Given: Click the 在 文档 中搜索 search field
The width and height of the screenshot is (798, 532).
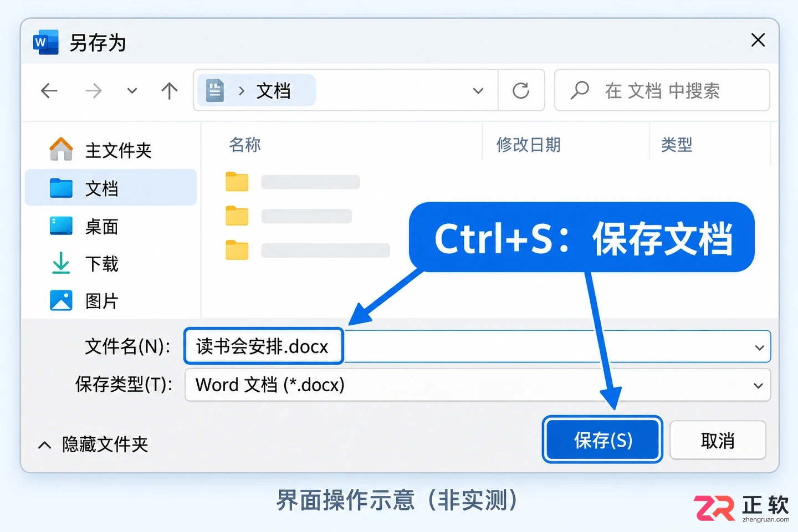Looking at the screenshot, I should click(662, 90).
